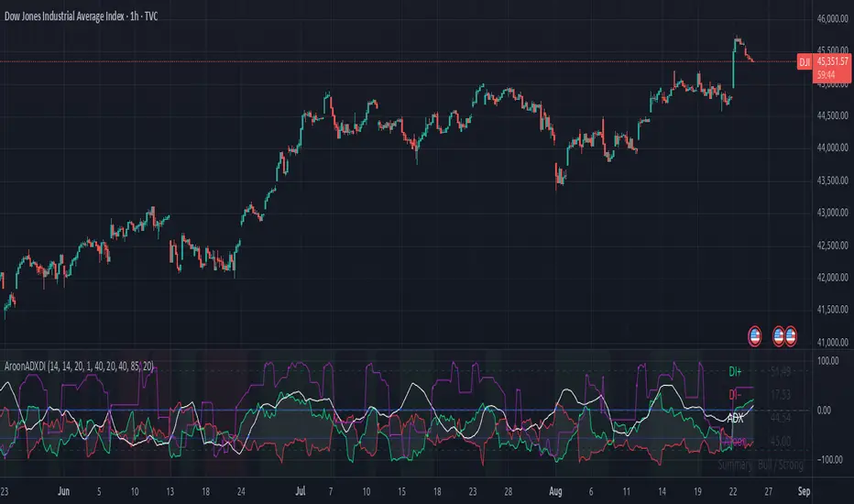Click the DI+ value 51.49

point(781,372)
